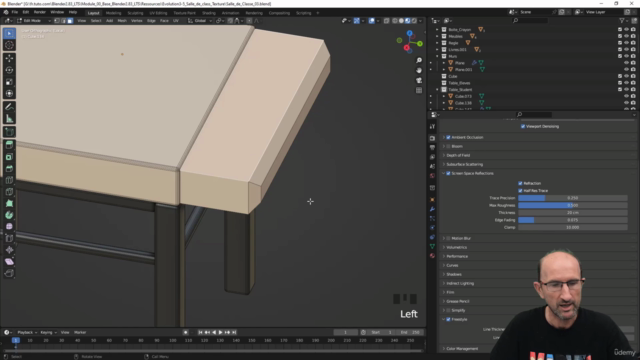Switch to vertex select mode
Image resolution: width=640 pixels, height=360 pixels.
[x=57, y=20]
